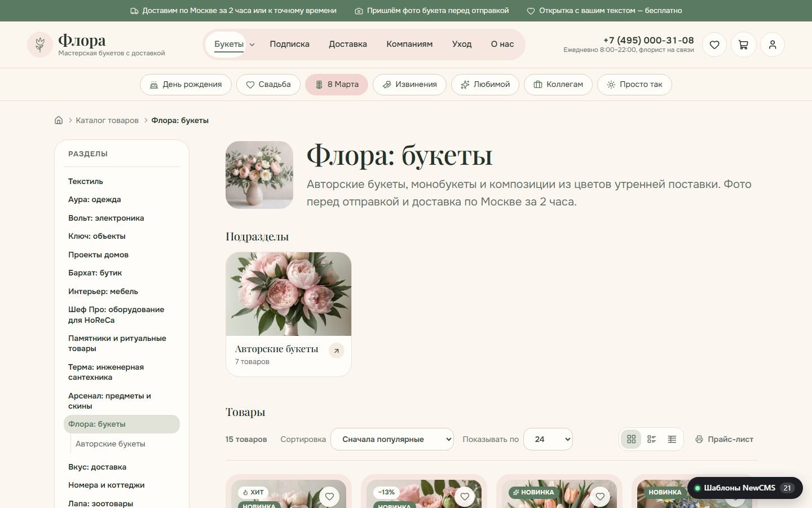
Task: Open Памятники и ритуальные товары section
Action: (122, 343)
